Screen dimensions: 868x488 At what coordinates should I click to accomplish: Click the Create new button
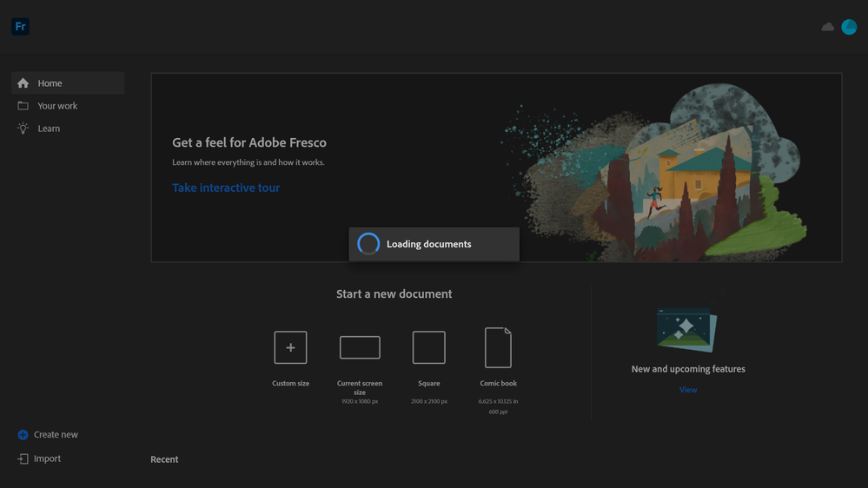[48, 434]
